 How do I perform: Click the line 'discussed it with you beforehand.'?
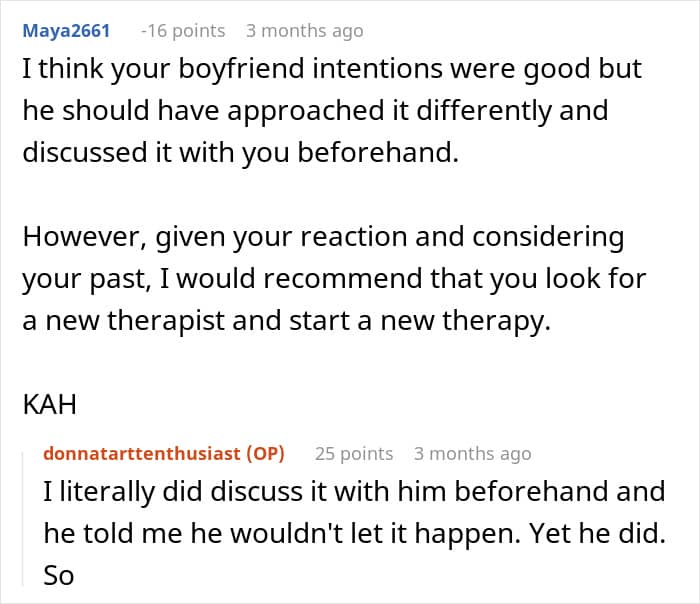[x=241, y=153]
